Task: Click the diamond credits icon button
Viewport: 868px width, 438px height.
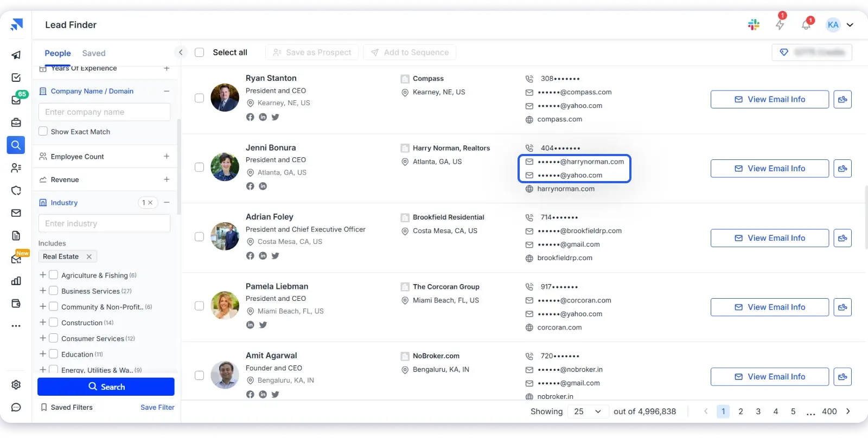Action: pyautogui.click(x=784, y=52)
